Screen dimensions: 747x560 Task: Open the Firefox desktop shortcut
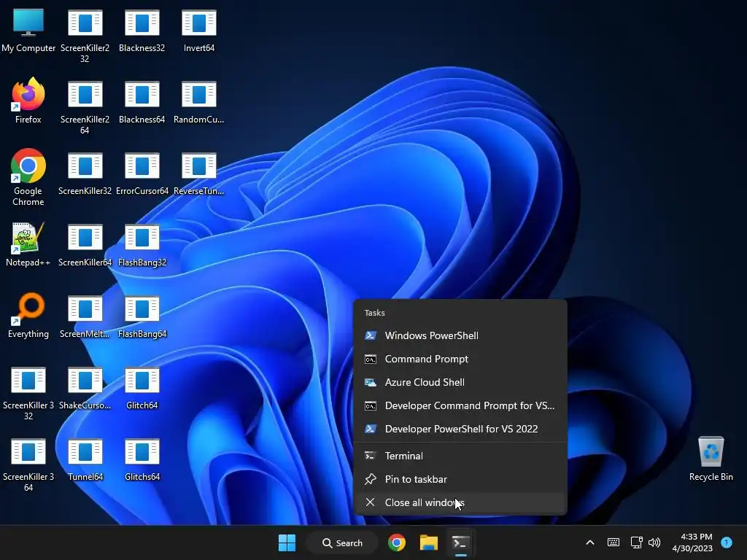tap(28, 101)
